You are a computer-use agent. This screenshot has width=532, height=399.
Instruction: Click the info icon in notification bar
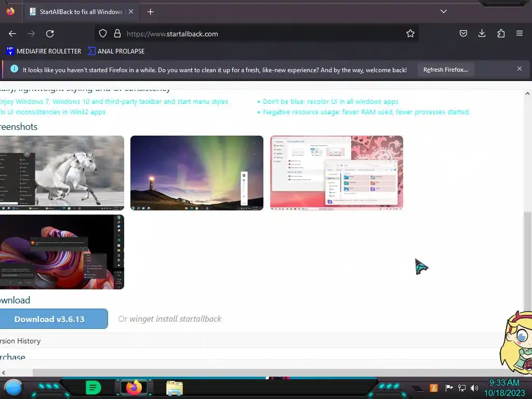point(14,69)
